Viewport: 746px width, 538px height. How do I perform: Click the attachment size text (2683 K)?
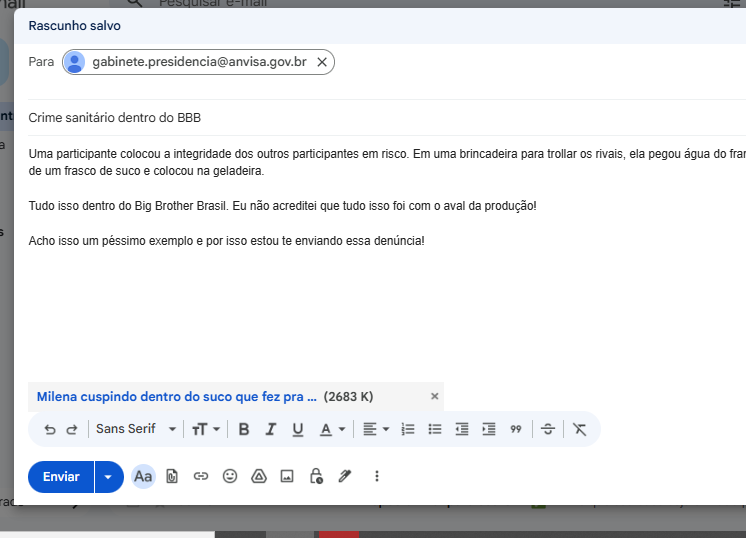(x=348, y=397)
